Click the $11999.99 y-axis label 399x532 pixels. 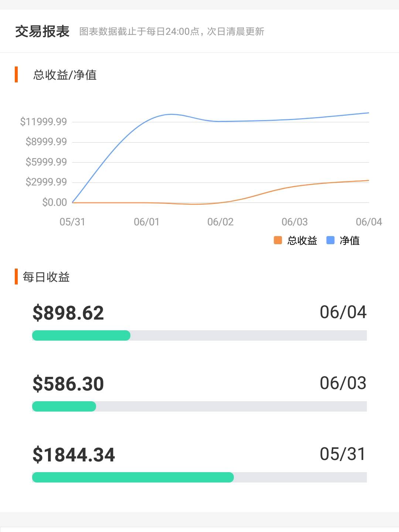(x=44, y=122)
